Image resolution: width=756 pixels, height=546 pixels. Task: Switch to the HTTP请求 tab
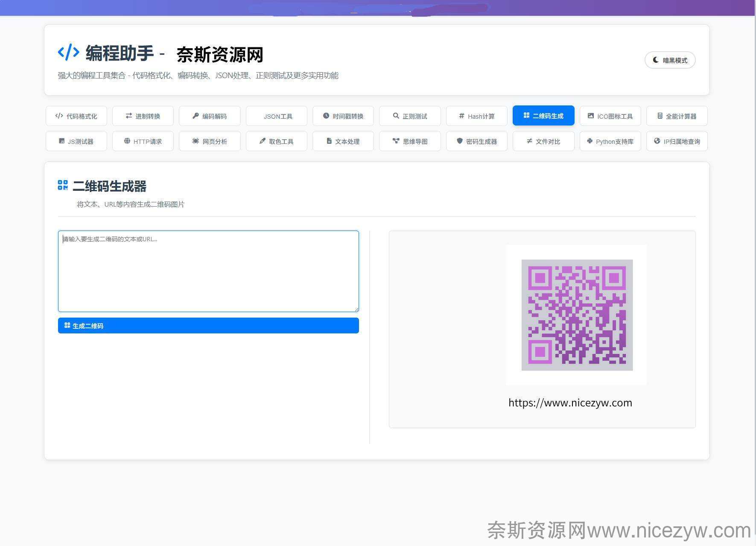click(x=143, y=141)
